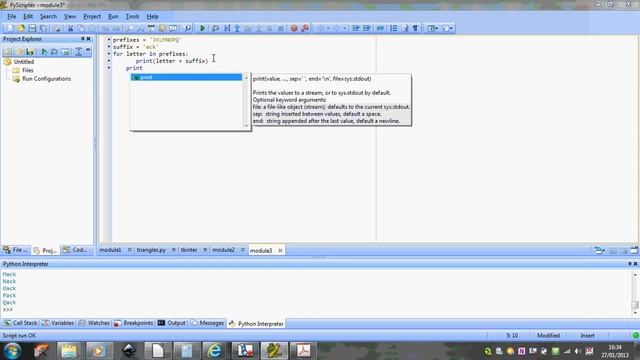Pin the Project Explorer panel
This screenshot has width=640, height=360.
[82, 39]
